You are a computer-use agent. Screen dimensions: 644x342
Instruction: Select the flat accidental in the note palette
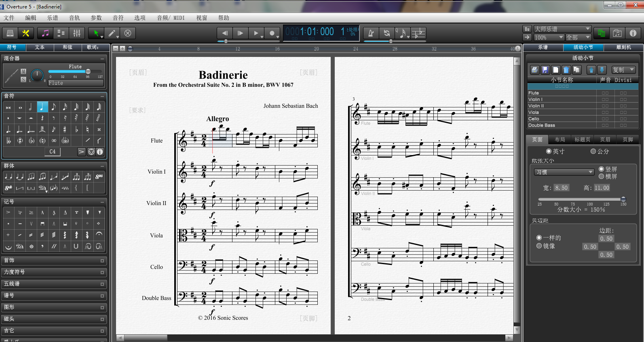(x=76, y=130)
